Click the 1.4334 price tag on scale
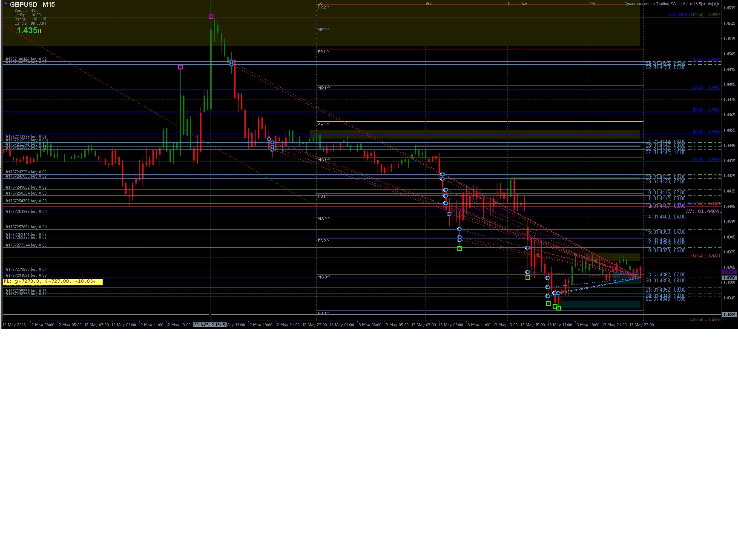 pos(729,315)
